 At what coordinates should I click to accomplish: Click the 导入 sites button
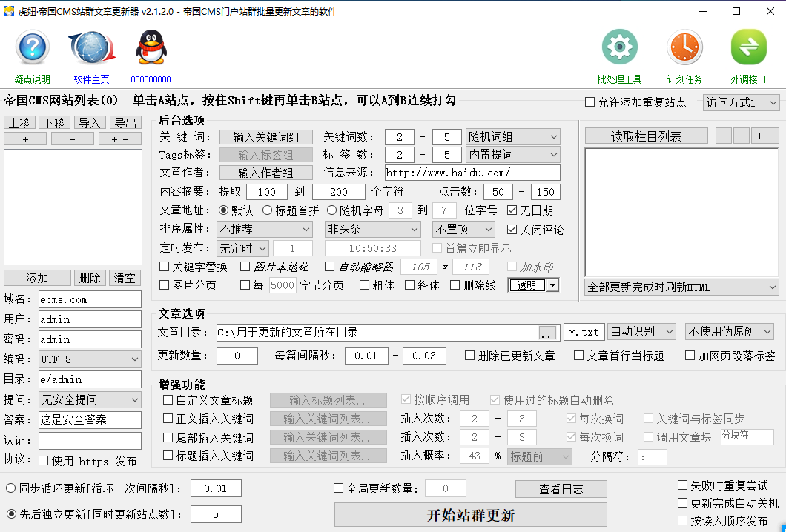pyautogui.click(x=90, y=123)
